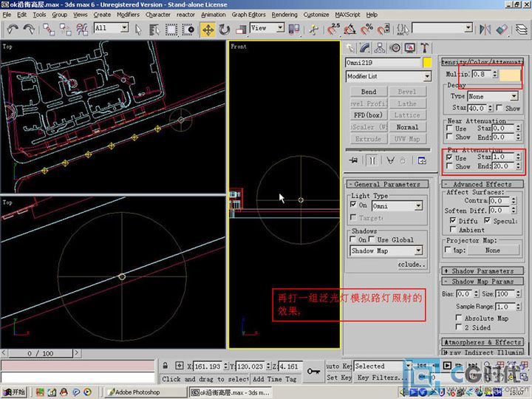Viewport: 532px width, 399px height.
Task: Toggle the Angle Snap icon
Action: tap(349, 29)
